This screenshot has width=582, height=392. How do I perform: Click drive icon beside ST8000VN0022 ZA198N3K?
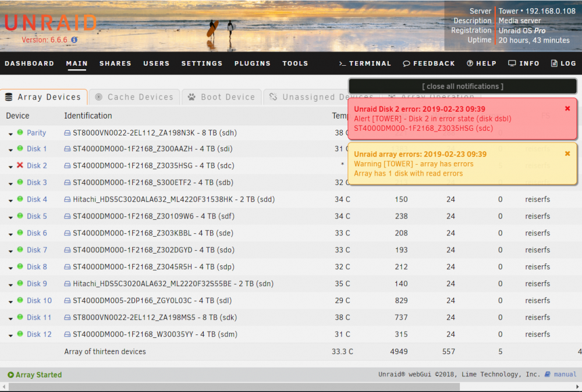click(x=67, y=133)
